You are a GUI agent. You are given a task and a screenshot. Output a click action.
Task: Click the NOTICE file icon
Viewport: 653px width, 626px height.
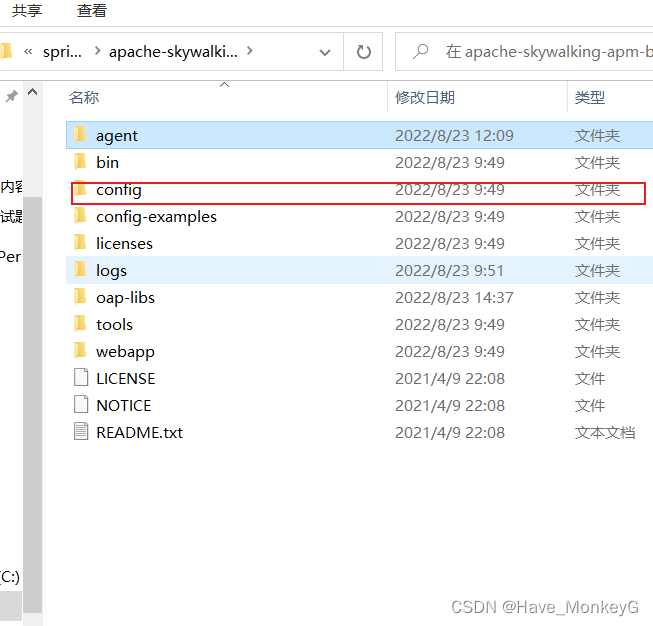click(81, 404)
